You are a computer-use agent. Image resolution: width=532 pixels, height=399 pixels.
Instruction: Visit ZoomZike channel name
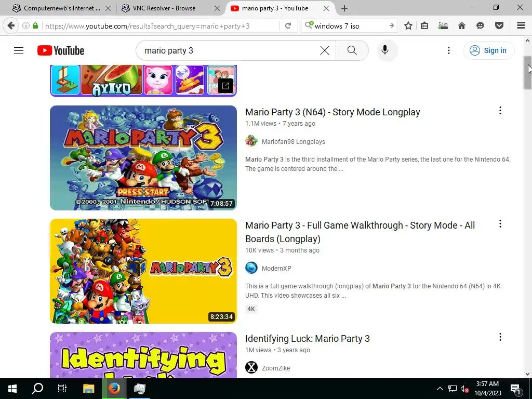(x=276, y=368)
